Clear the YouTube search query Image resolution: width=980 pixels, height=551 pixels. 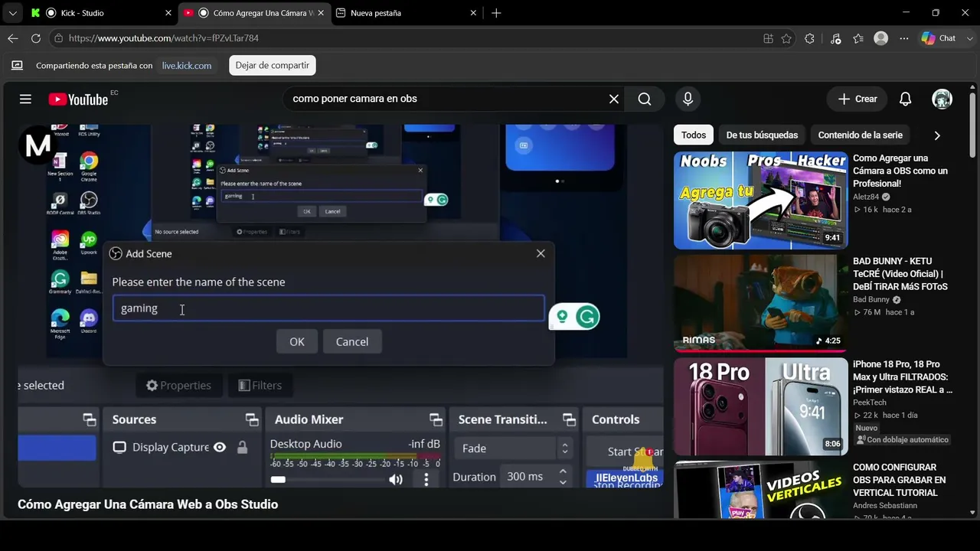coord(614,99)
